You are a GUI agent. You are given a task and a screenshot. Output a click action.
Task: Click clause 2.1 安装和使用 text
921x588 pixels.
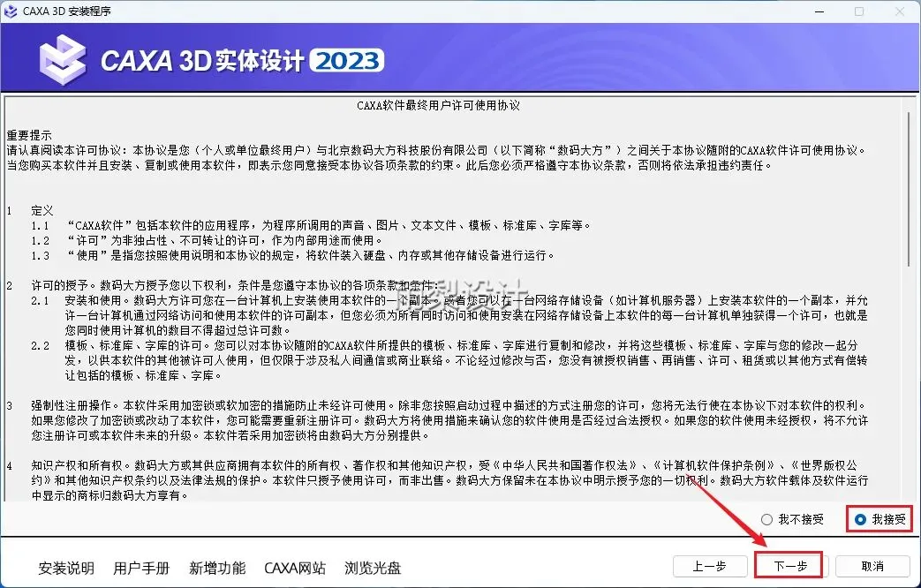(449, 315)
